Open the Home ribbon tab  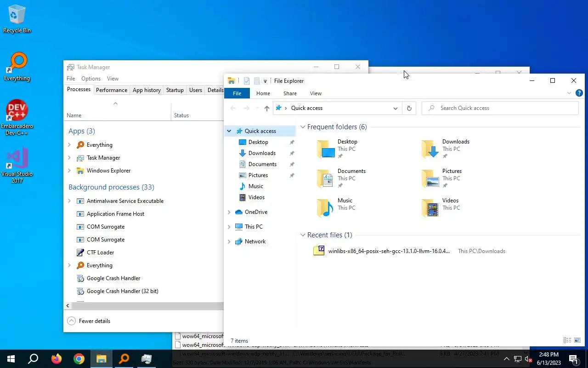pyautogui.click(x=263, y=93)
